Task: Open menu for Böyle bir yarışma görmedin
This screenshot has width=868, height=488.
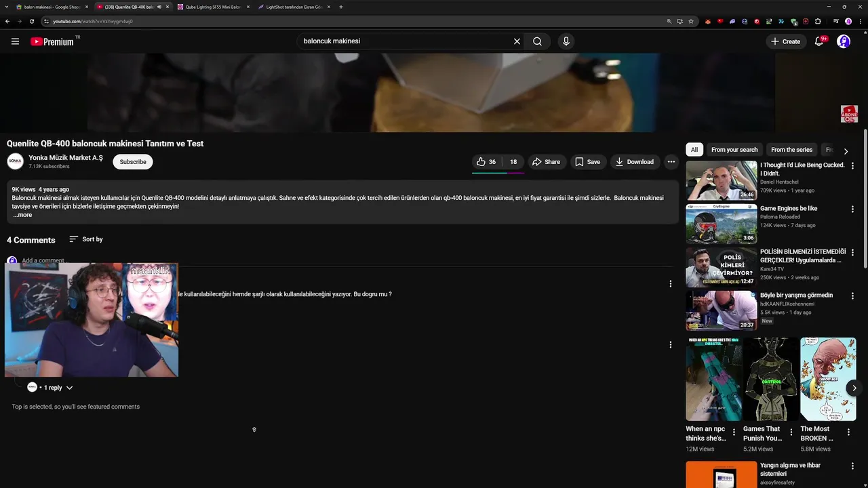Action: coord(852,296)
